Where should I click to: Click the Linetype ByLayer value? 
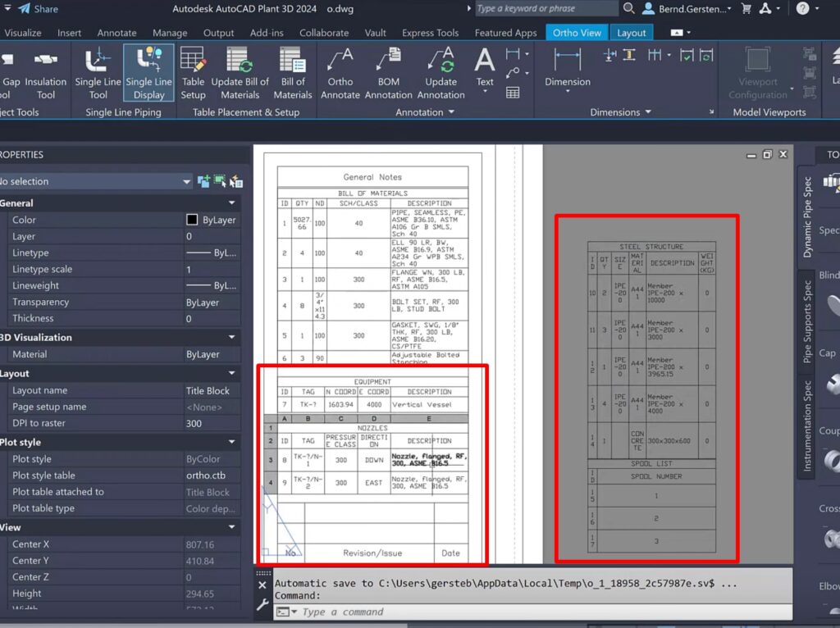(212, 253)
